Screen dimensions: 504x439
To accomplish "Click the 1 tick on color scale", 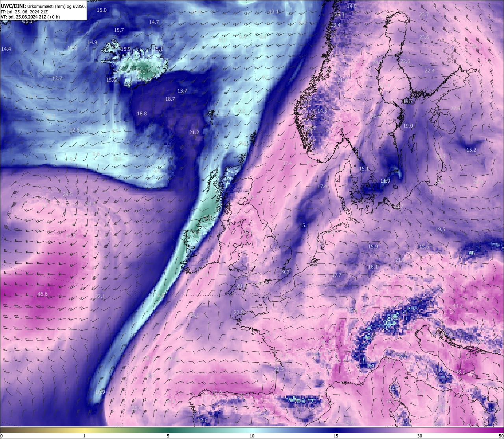I will (x=84, y=436).
